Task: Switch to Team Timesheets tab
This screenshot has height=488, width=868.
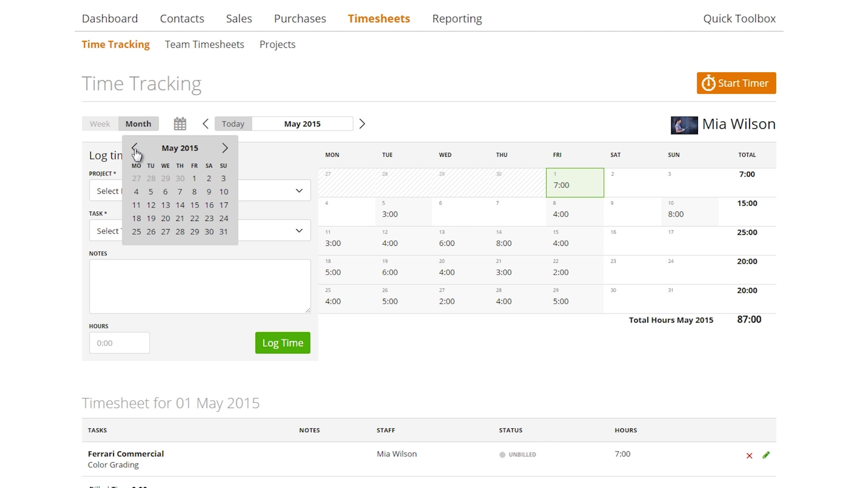Action: [x=204, y=44]
